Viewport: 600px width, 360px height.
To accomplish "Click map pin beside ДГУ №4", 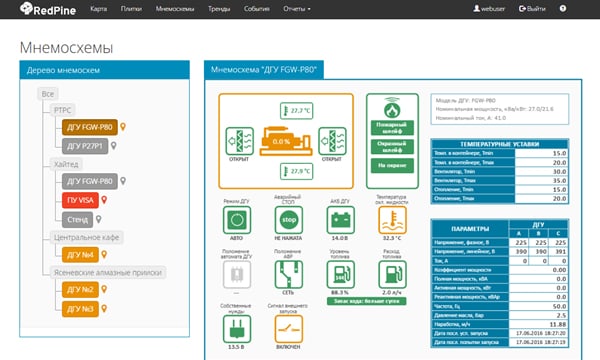I will (x=104, y=254).
